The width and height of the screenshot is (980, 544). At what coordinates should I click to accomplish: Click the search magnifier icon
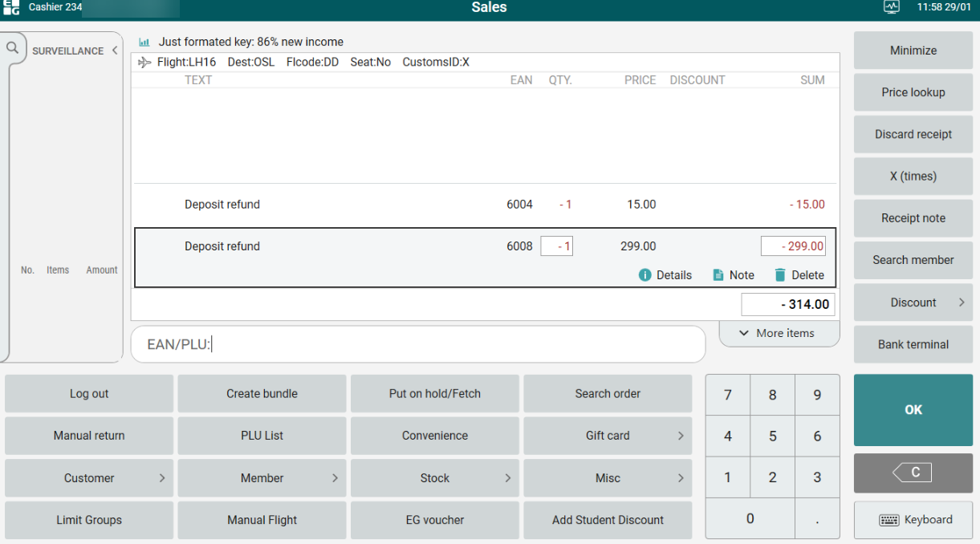tap(12, 48)
